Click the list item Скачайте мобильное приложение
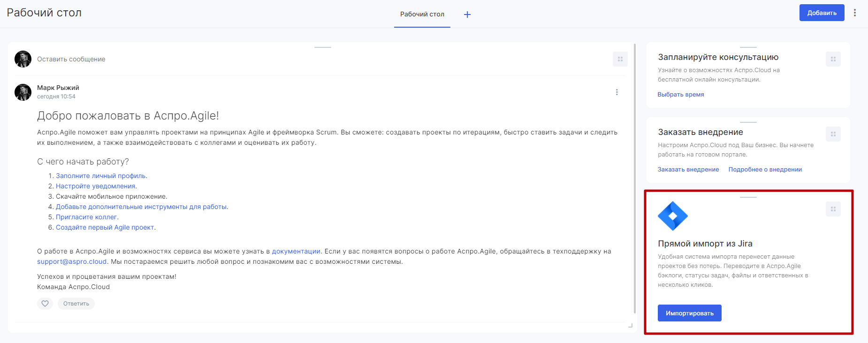 point(112,196)
